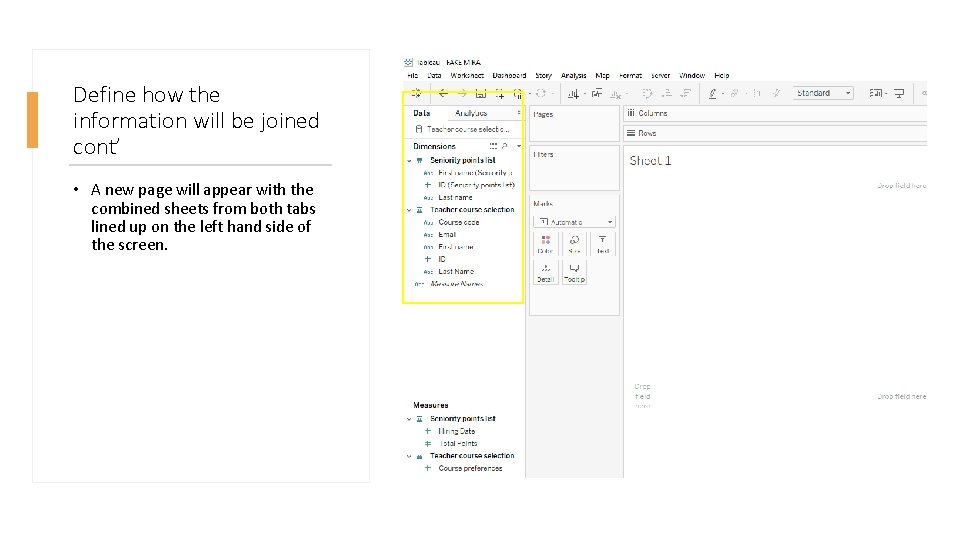Screen dimensions: 960x540
Task: Open the Dashboard menu
Action: tap(509, 76)
